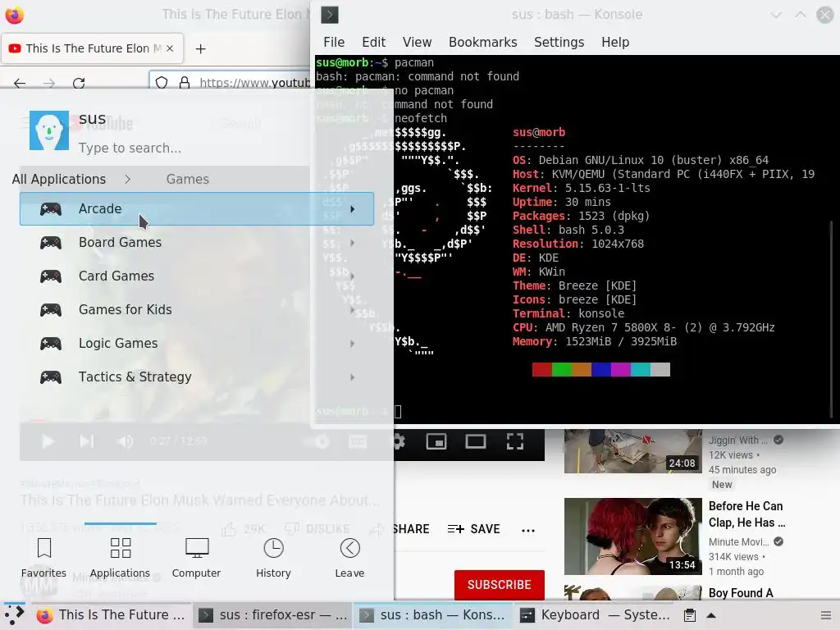This screenshot has height=630, width=840.
Task: Open the Card Games category
Action: [x=197, y=276]
